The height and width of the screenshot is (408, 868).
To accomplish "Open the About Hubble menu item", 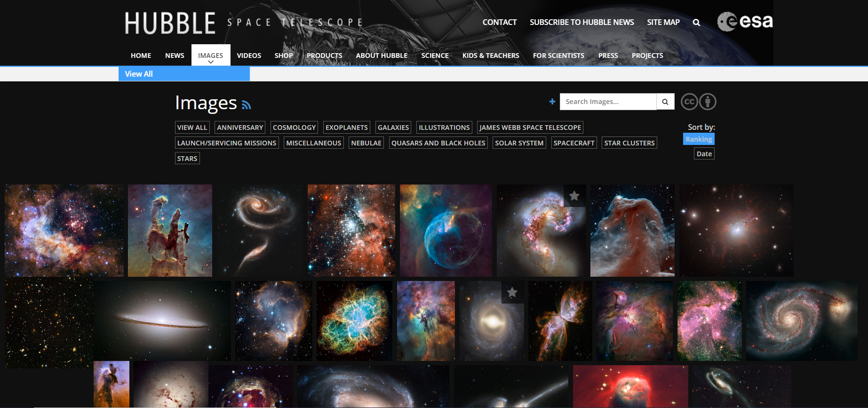I will tap(382, 56).
